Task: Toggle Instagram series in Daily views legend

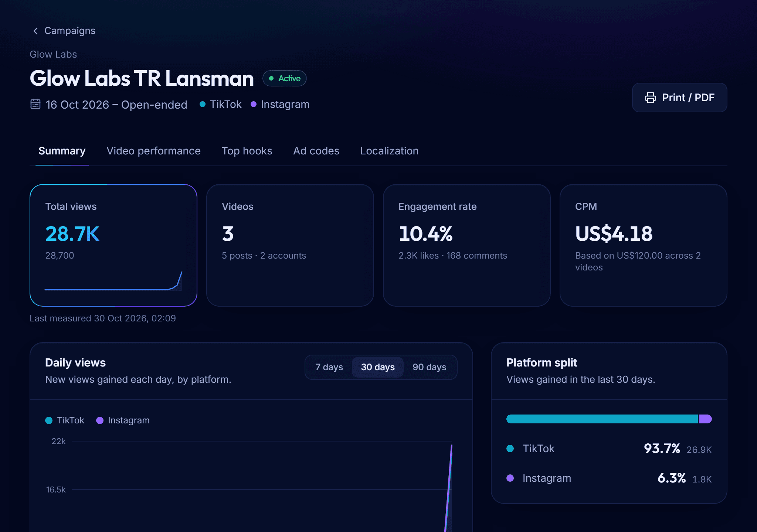Action: coord(123,420)
